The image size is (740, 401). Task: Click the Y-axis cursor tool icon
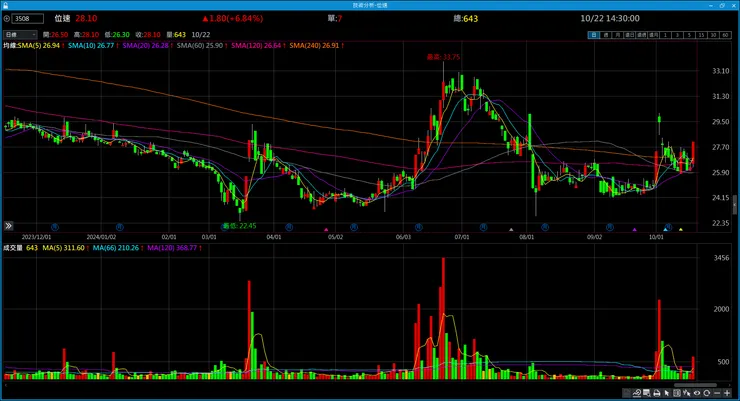[x=687, y=393]
